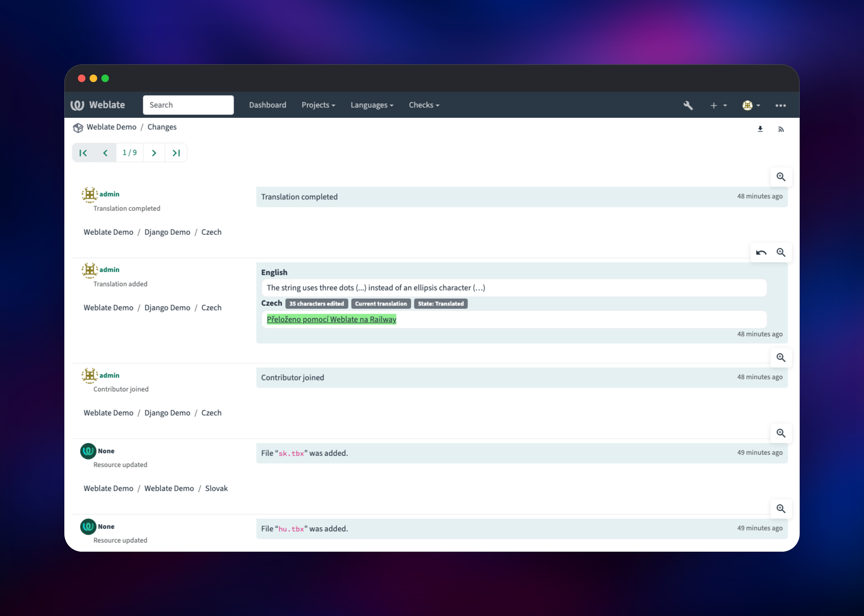Open the Dashboard menu item

[x=267, y=105]
